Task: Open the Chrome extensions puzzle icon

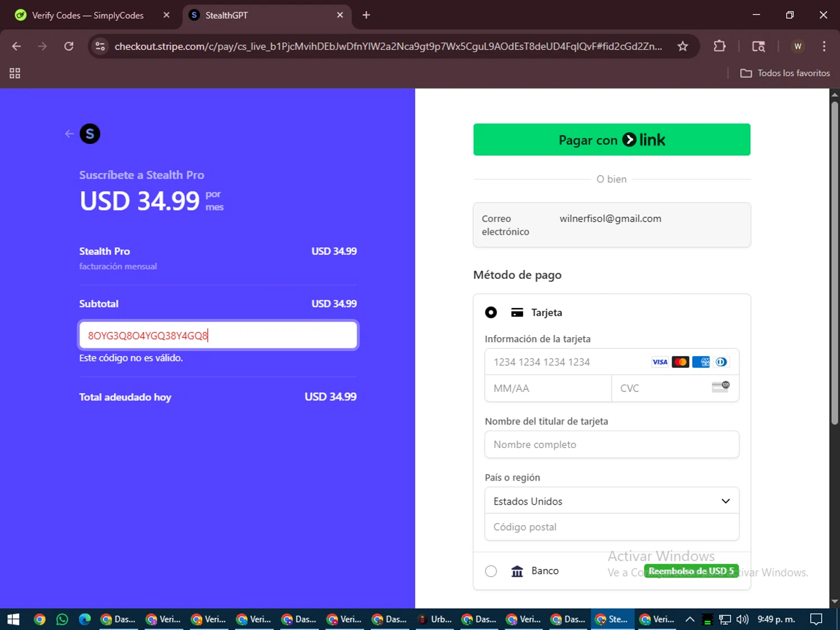Action: click(x=720, y=46)
